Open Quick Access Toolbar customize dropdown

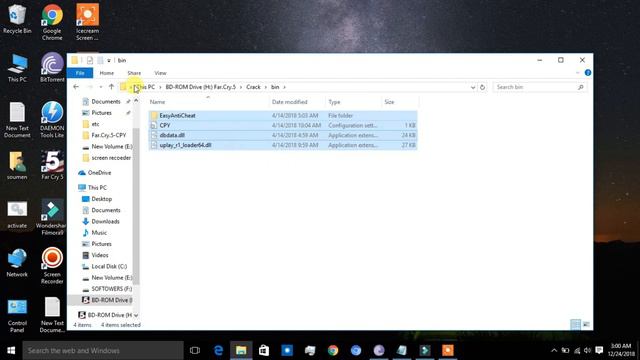(109, 60)
